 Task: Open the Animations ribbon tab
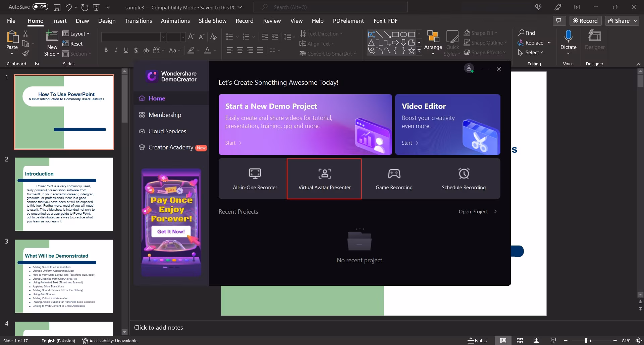click(x=175, y=21)
